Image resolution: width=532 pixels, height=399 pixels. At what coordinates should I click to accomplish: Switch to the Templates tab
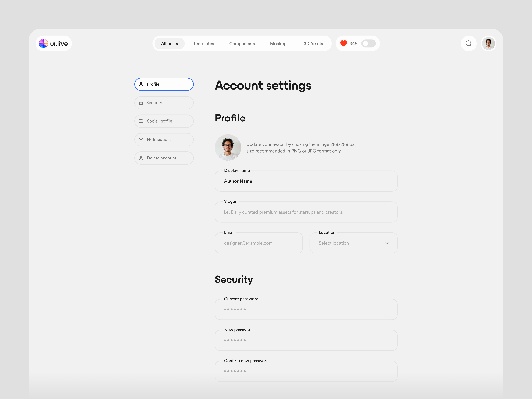tap(204, 43)
